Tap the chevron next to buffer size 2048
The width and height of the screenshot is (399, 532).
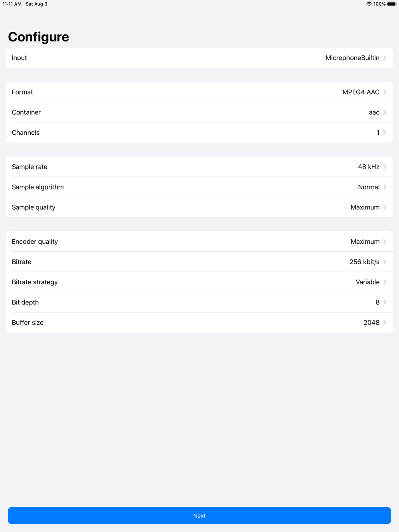385,322
